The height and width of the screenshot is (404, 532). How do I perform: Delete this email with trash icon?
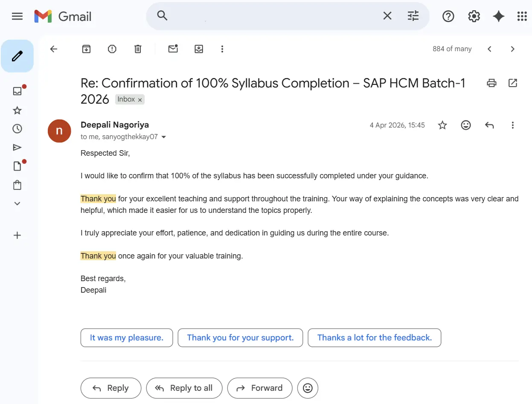click(x=138, y=49)
